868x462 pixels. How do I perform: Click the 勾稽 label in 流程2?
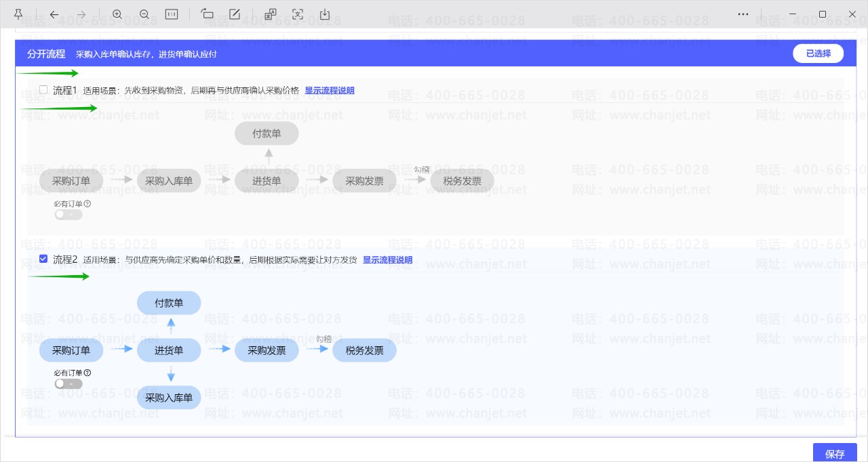click(x=324, y=339)
